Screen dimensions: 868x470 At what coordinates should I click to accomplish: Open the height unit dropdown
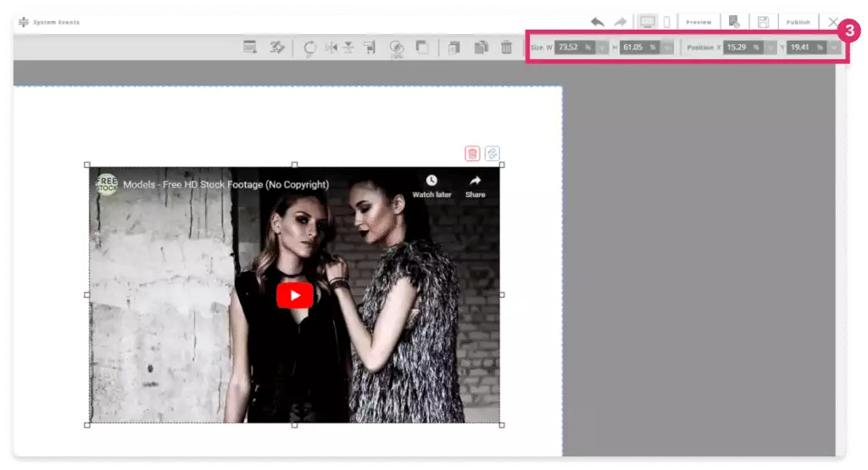pyautogui.click(x=667, y=48)
